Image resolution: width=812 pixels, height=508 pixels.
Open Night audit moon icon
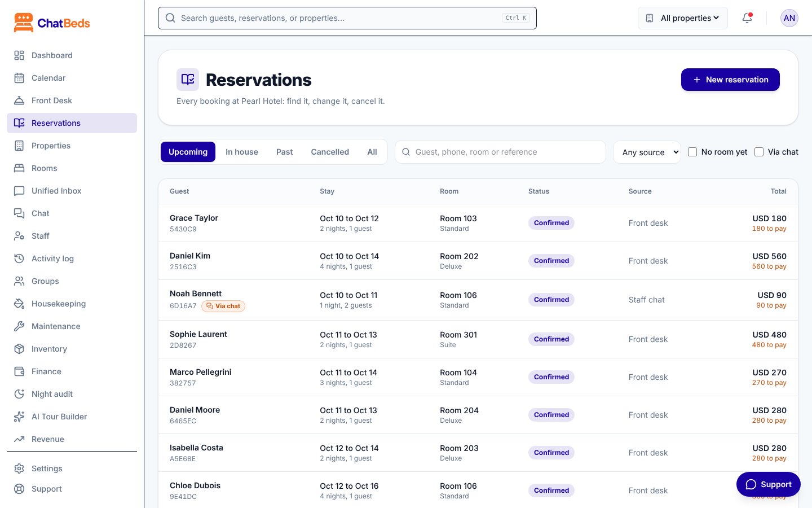(19, 394)
